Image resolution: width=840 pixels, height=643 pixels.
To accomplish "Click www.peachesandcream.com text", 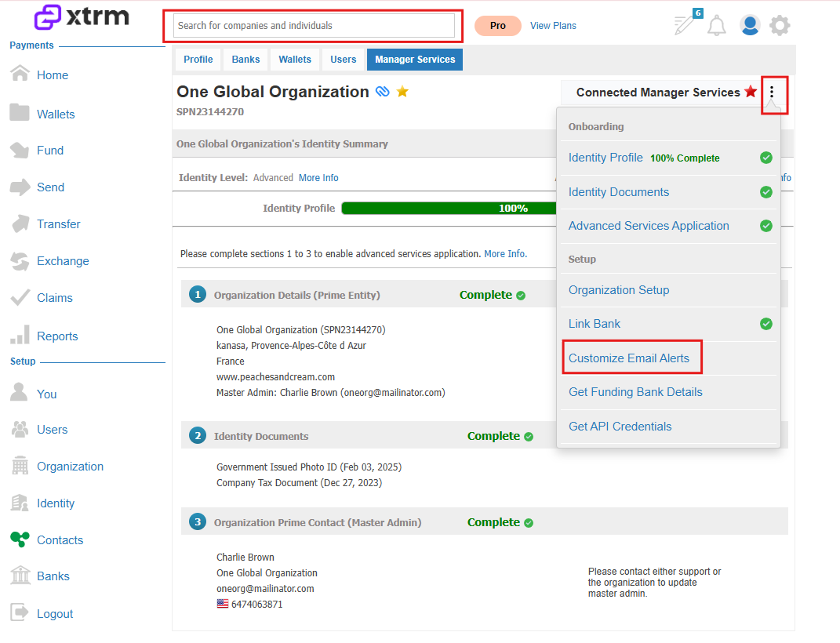I will coord(275,377).
